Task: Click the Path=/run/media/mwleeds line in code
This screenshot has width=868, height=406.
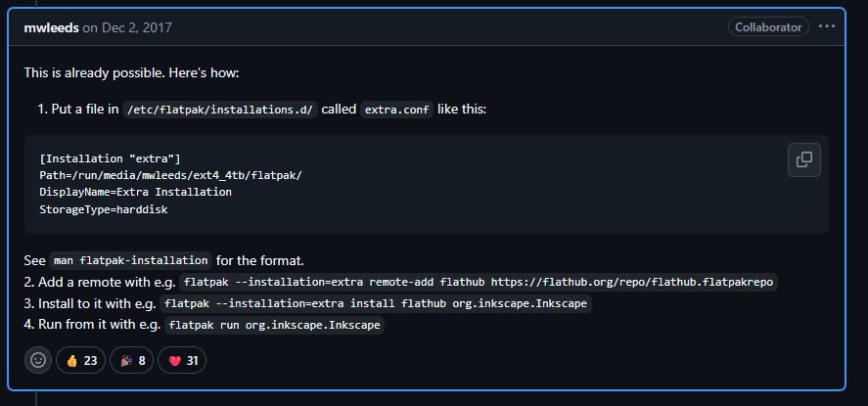Action: pos(170,175)
